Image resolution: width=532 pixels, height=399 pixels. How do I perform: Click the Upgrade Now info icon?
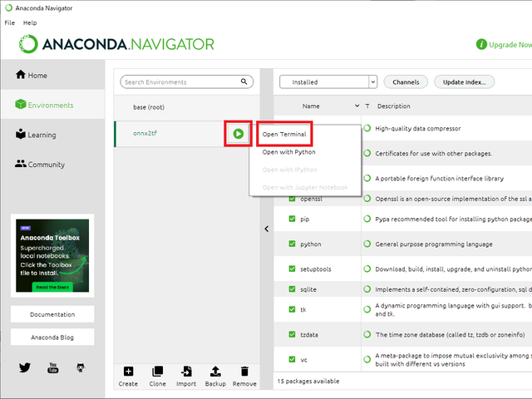point(481,44)
